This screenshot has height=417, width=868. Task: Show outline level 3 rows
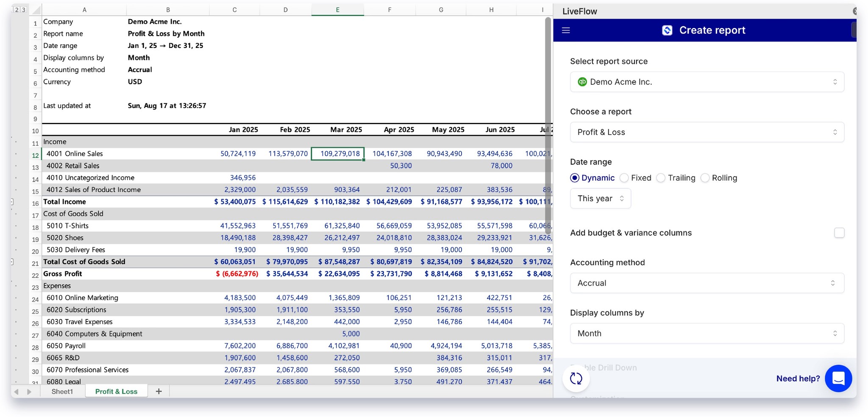pyautogui.click(x=23, y=10)
